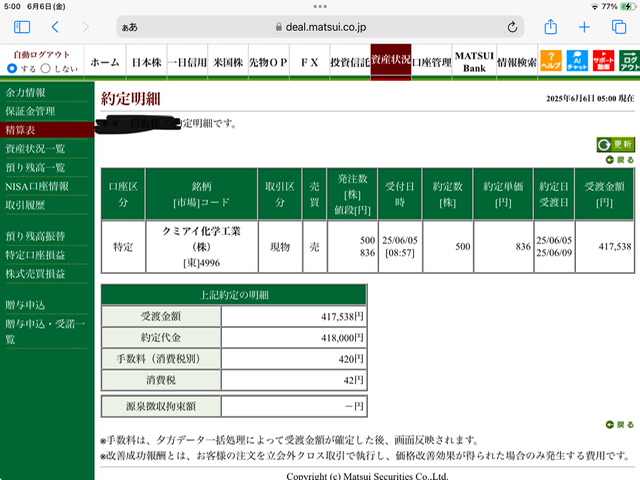Screen dimensions: 640x480
Task: Select 自動ログアウト しない radio button
Action: (x=45, y=68)
